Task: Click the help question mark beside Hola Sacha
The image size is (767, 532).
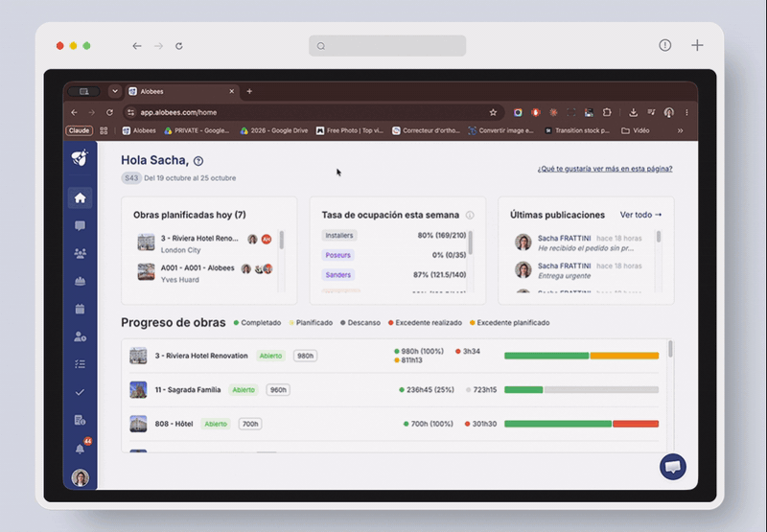Action: 198,161
